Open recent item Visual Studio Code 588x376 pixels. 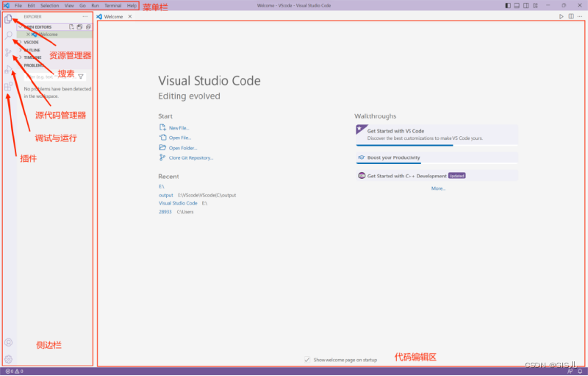point(178,203)
